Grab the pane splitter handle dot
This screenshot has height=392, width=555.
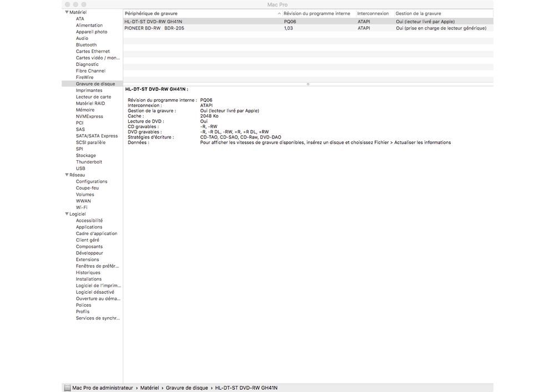pyautogui.click(x=308, y=84)
